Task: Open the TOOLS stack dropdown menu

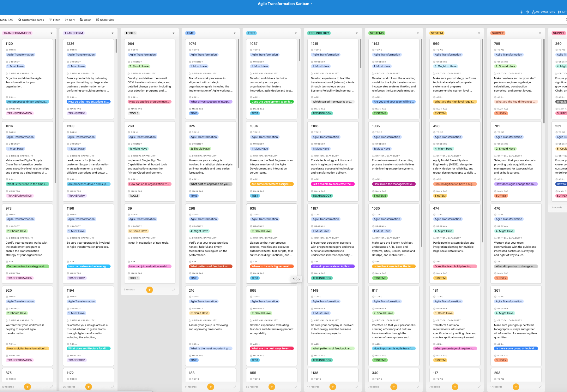Action: pos(173,33)
